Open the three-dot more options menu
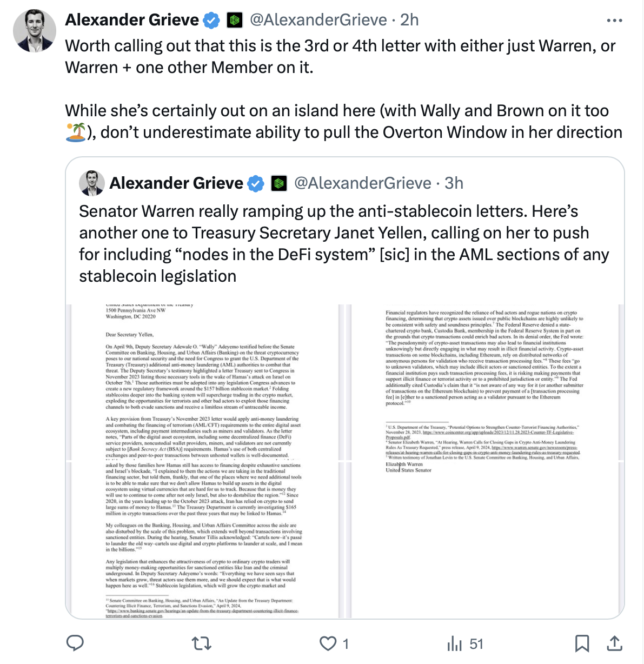 614,21
